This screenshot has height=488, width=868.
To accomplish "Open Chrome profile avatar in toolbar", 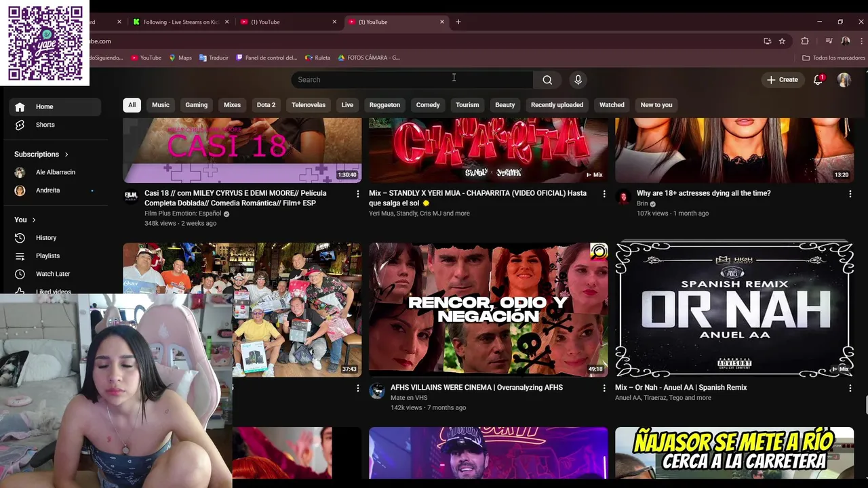I will tap(845, 41).
